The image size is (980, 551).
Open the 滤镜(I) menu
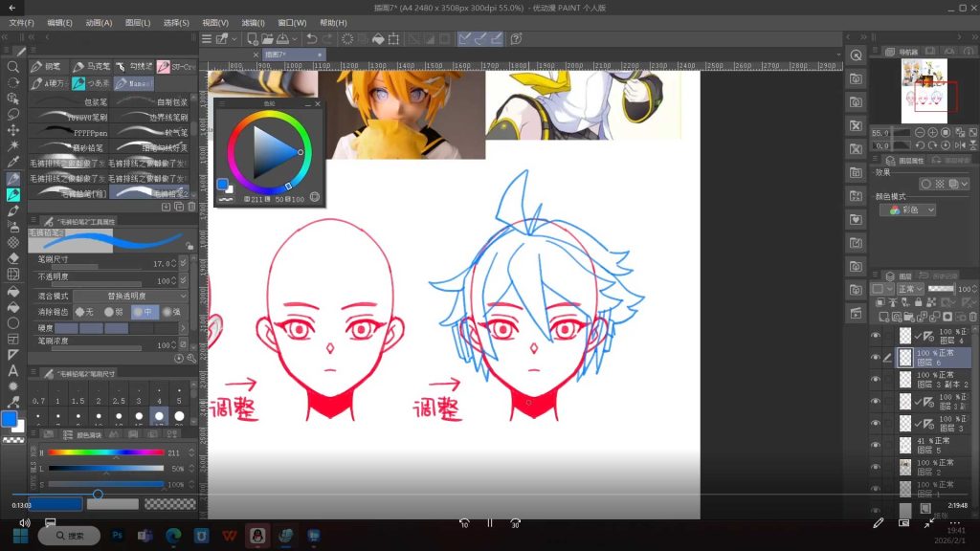[x=253, y=23]
